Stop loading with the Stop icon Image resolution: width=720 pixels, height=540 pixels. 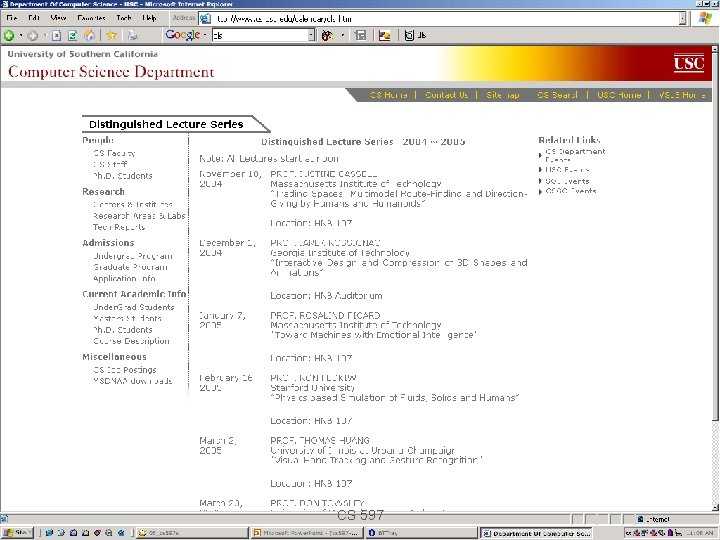tap(56, 35)
